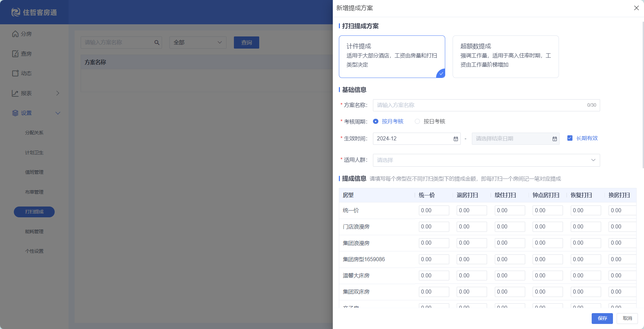Click the 方案名称 column header in list
Screen dimensions: 644x329
tap(95, 62)
